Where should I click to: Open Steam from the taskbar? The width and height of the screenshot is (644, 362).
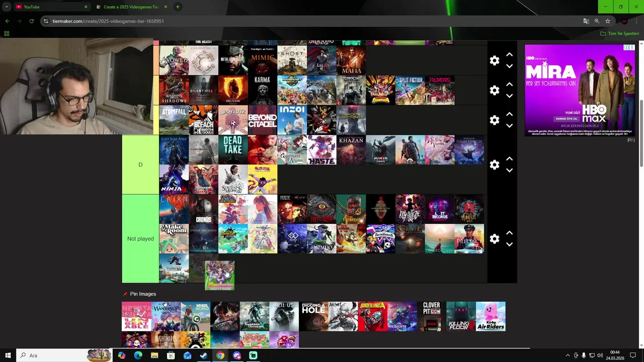pyautogui.click(x=204, y=355)
